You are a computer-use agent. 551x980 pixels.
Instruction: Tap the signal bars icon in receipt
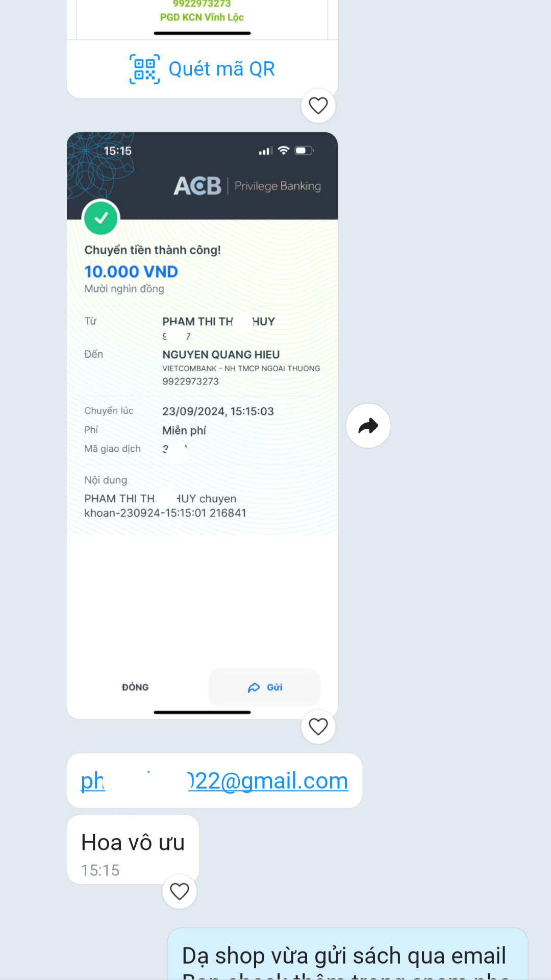point(265,151)
